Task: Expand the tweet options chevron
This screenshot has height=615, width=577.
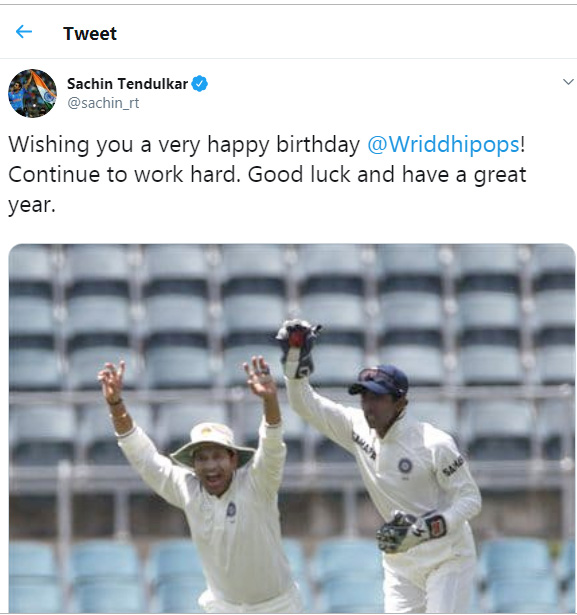Action: tap(568, 82)
